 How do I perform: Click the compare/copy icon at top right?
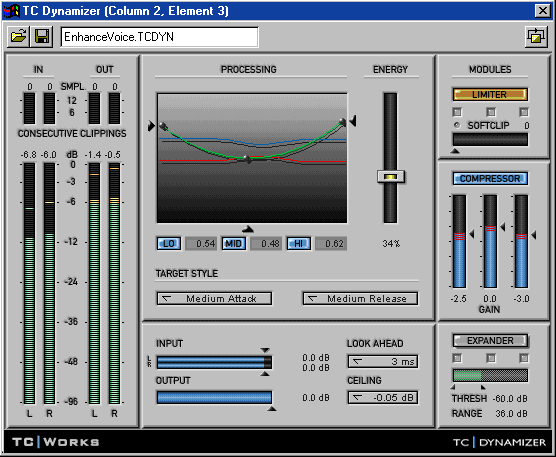click(x=536, y=37)
